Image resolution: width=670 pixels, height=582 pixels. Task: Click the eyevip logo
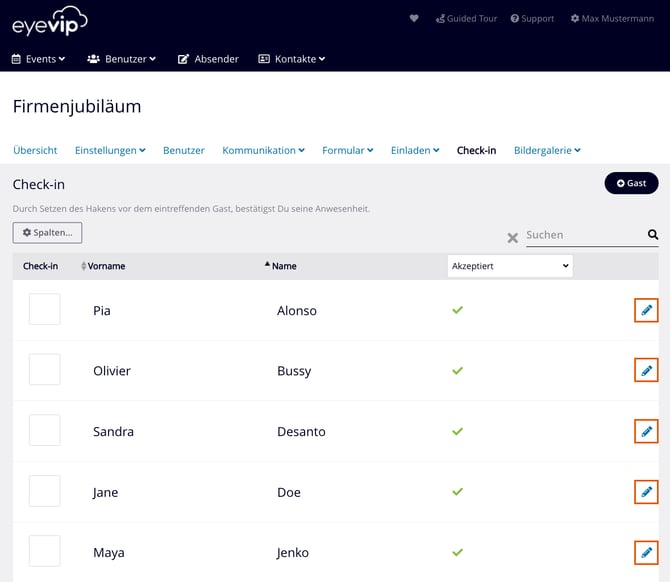[49, 20]
